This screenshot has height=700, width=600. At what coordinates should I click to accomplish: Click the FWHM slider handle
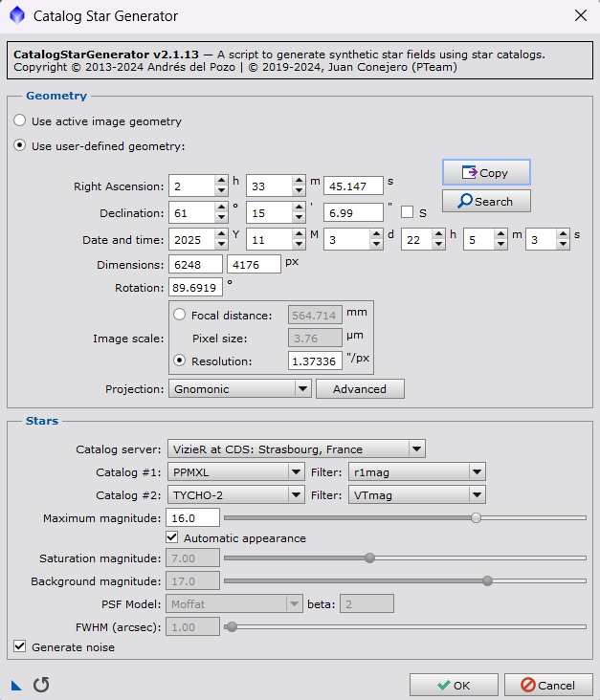click(232, 626)
